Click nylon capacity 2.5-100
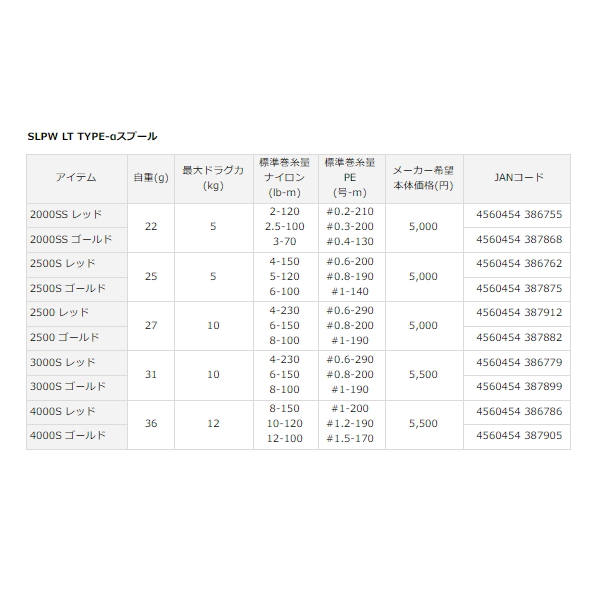 (x=285, y=227)
